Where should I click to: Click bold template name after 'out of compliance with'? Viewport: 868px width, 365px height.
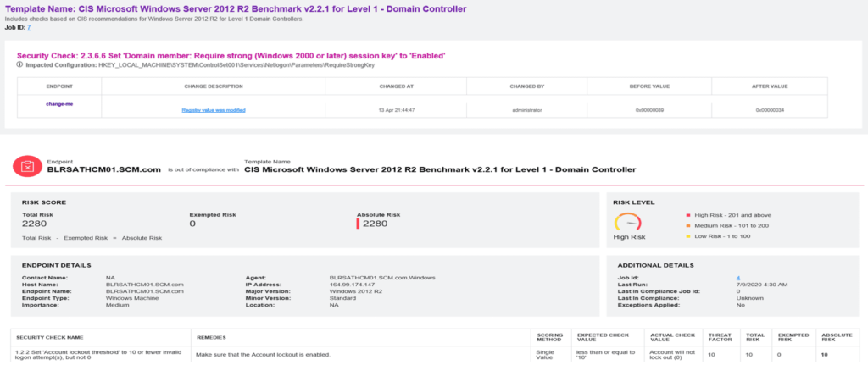[x=440, y=169]
